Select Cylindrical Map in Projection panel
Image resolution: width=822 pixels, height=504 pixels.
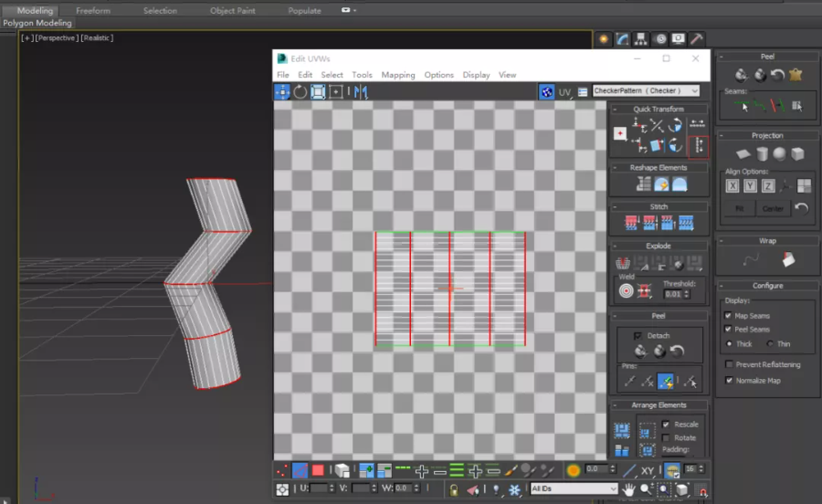(x=762, y=154)
